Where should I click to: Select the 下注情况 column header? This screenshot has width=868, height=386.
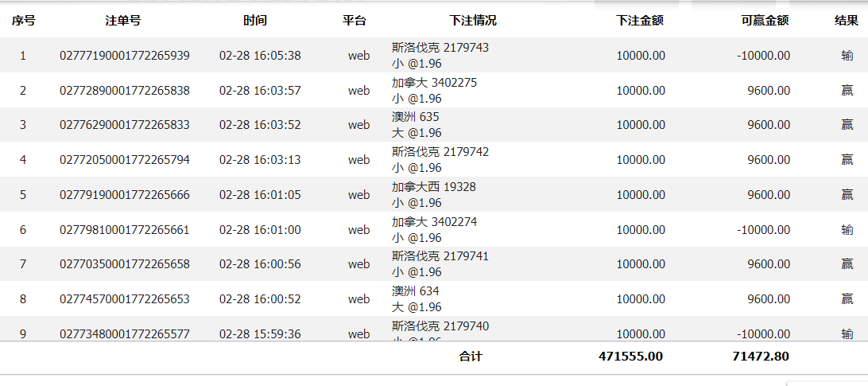[472, 21]
